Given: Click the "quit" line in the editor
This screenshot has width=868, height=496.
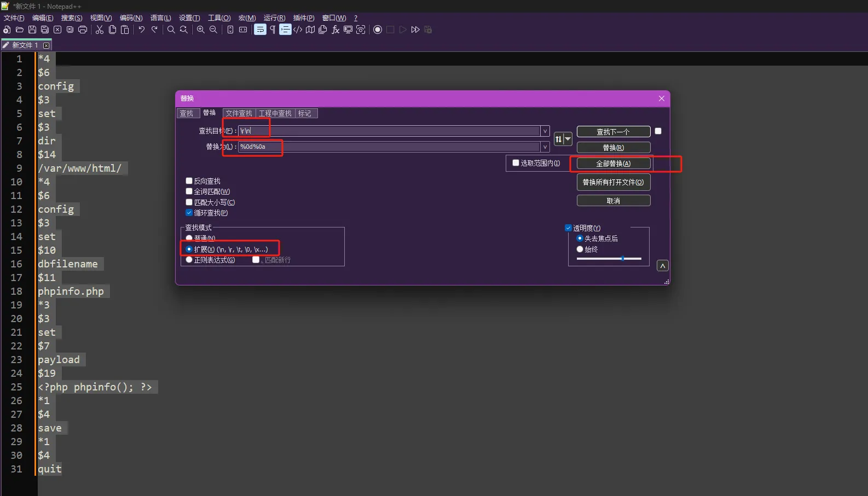Looking at the screenshot, I should pyautogui.click(x=50, y=469).
